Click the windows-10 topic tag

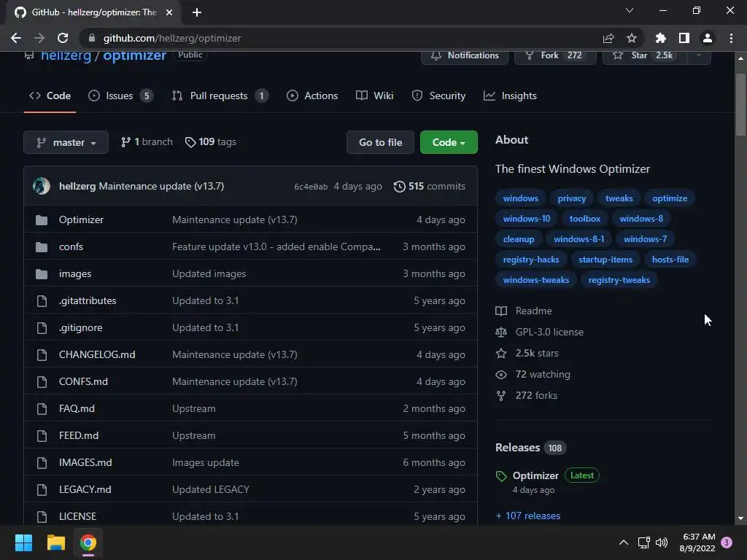pyautogui.click(x=527, y=219)
